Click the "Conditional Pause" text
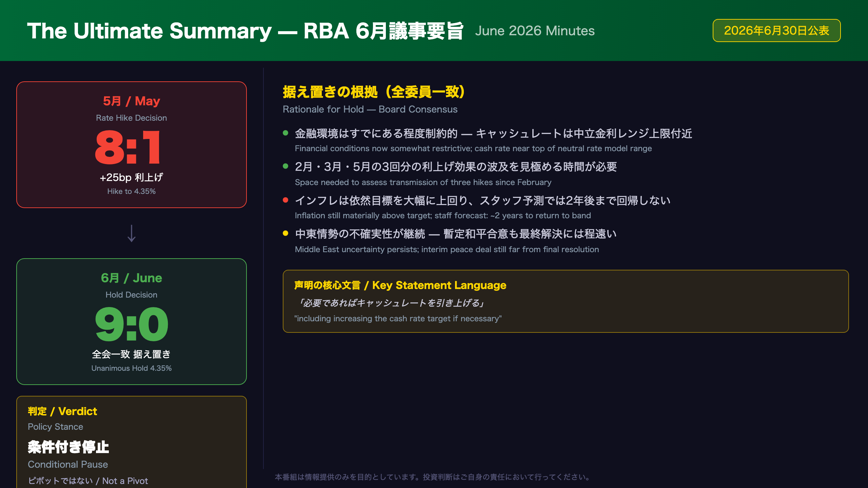This screenshot has height=488, width=868. click(68, 465)
